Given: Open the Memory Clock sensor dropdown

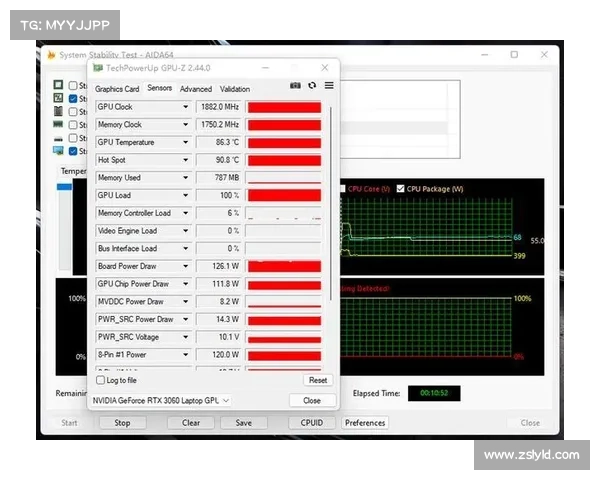Looking at the screenshot, I should [186, 124].
